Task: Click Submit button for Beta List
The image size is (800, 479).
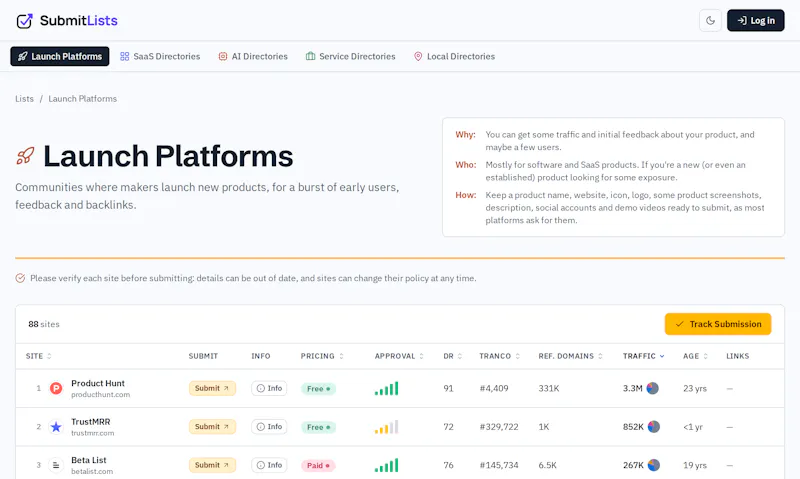Action: [212, 465]
